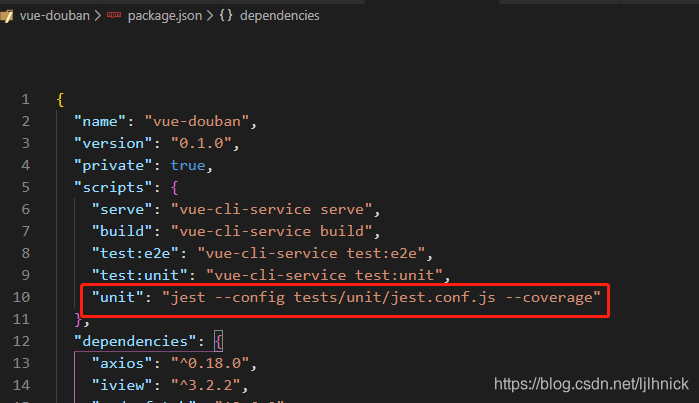Screen dimensions: 699x403
Task: Click the "^0.18.0" axios version
Action: (x=210, y=363)
